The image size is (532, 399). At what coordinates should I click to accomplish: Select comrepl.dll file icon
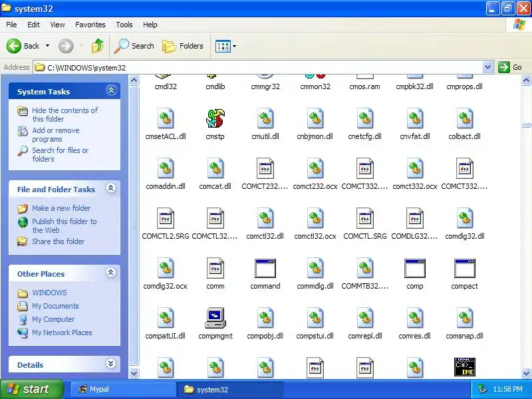(x=364, y=318)
